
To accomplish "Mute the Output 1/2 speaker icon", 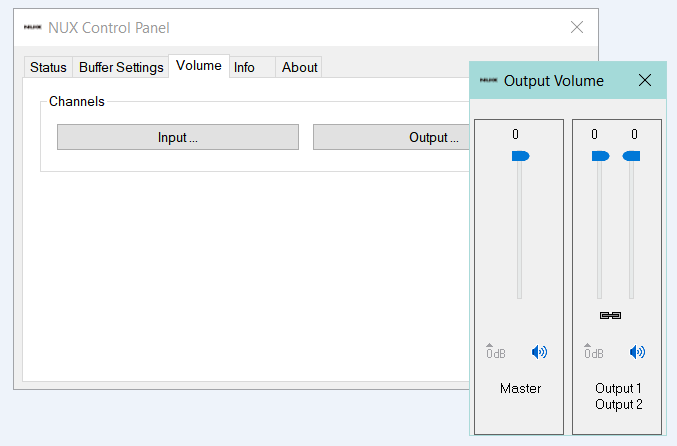I will [637, 352].
